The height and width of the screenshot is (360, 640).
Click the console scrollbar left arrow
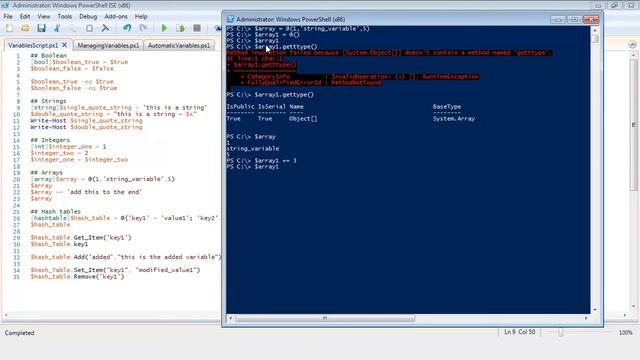(x=230, y=318)
